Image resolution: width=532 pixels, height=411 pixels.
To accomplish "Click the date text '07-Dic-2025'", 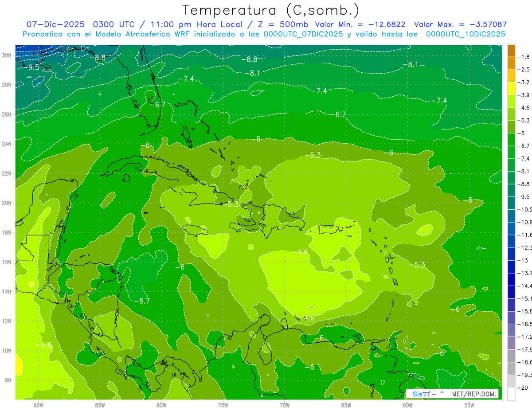I will (x=55, y=24).
